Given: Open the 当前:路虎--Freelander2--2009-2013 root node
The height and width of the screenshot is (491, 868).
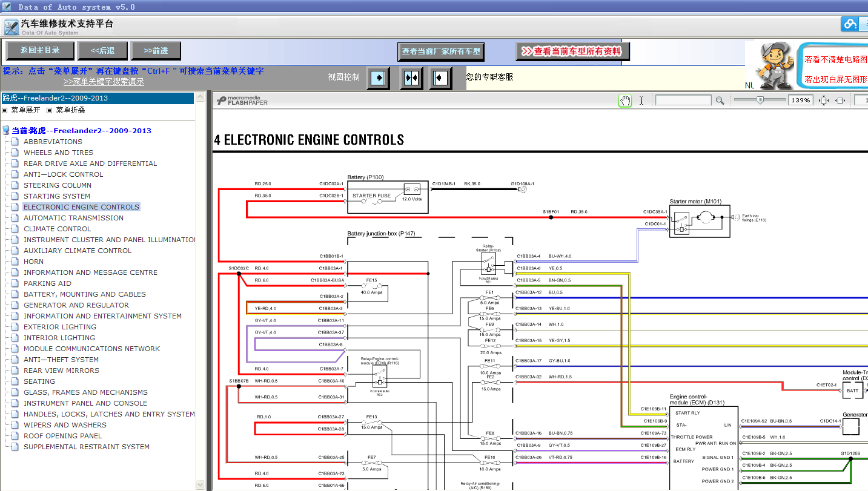Looking at the screenshot, I should (x=81, y=130).
